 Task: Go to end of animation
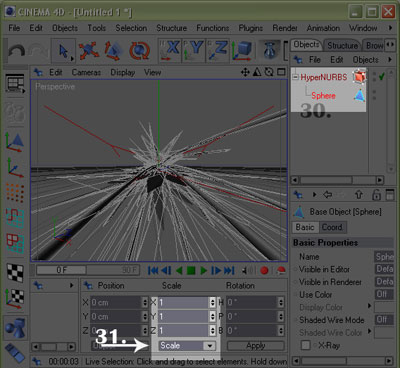click(229, 270)
